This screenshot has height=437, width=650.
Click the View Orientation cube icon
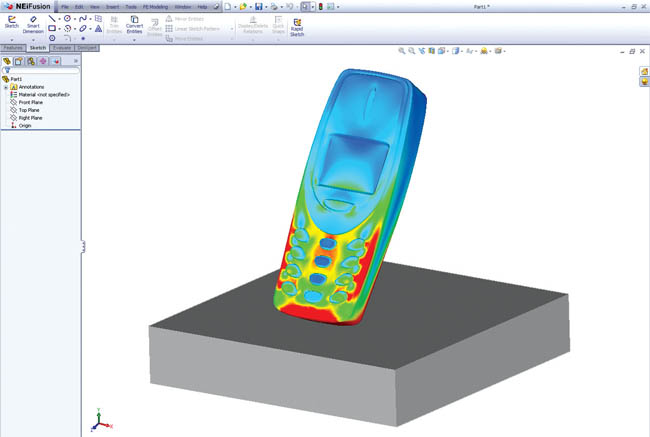click(x=441, y=51)
